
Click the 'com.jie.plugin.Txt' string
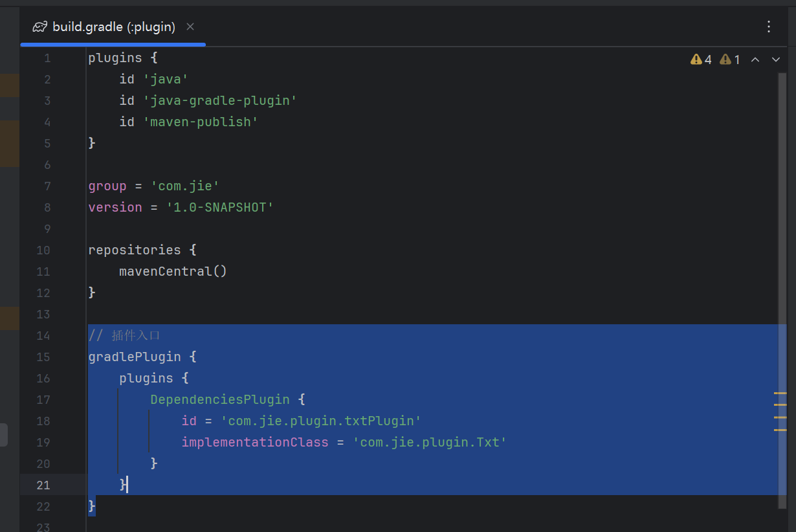[430, 442]
